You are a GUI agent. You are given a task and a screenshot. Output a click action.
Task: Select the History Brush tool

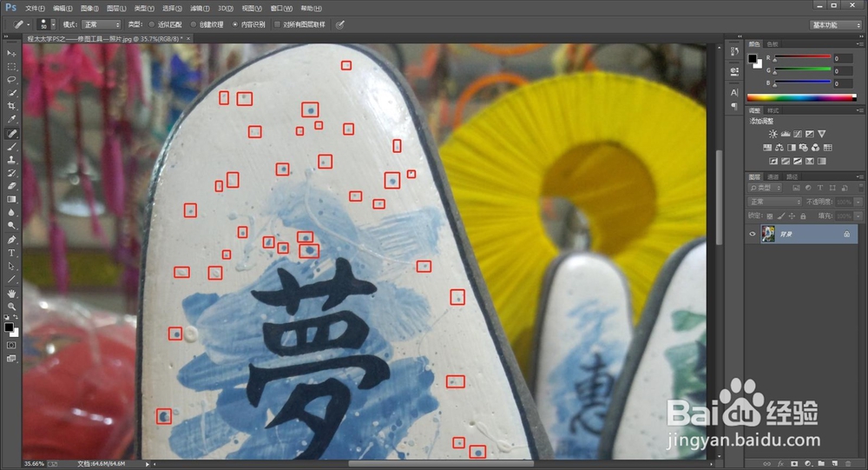(11, 174)
